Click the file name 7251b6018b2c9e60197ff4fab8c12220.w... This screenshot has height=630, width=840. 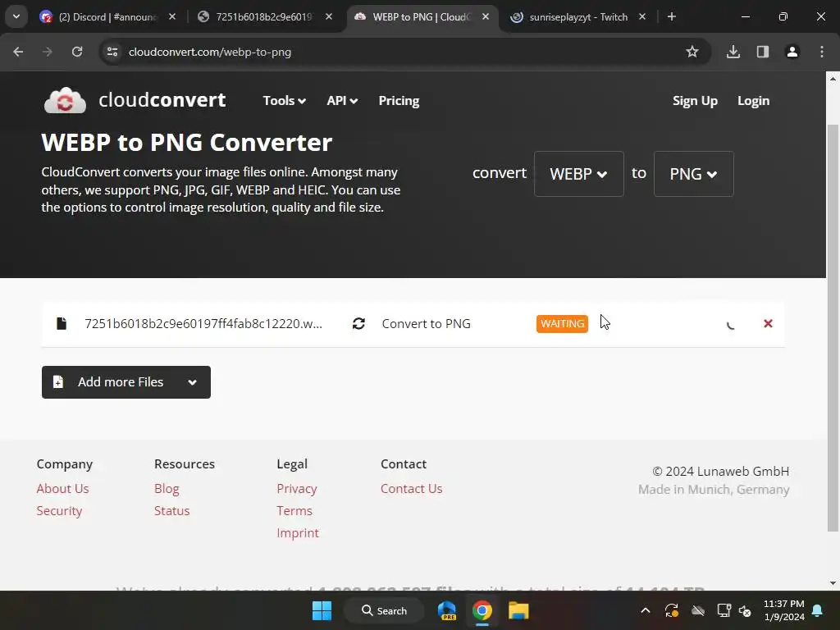pyautogui.click(x=203, y=323)
